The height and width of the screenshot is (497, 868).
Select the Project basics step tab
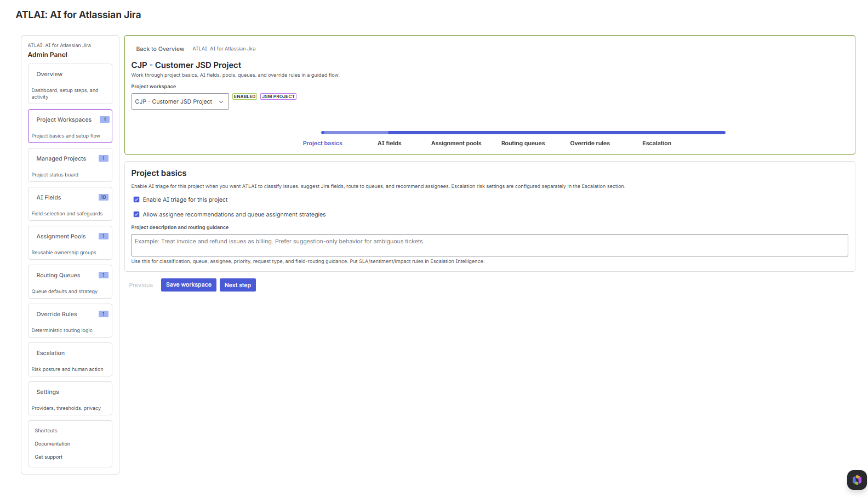[322, 143]
